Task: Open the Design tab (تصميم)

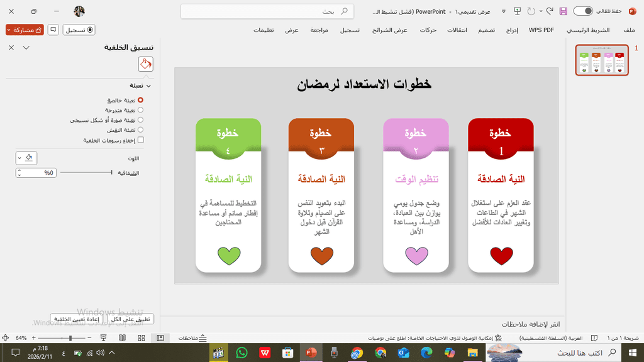Action: (486, 30)
